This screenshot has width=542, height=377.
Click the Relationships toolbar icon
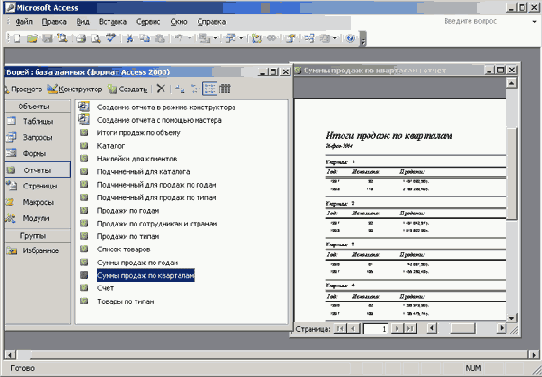pos(309,39)
